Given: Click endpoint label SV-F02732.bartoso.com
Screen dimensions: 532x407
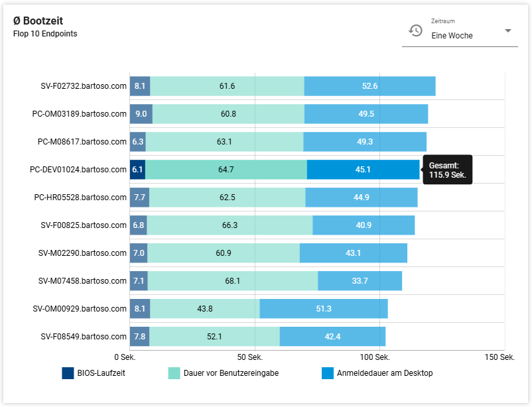Looking at the screenshot, I should [x=83, y=86].
